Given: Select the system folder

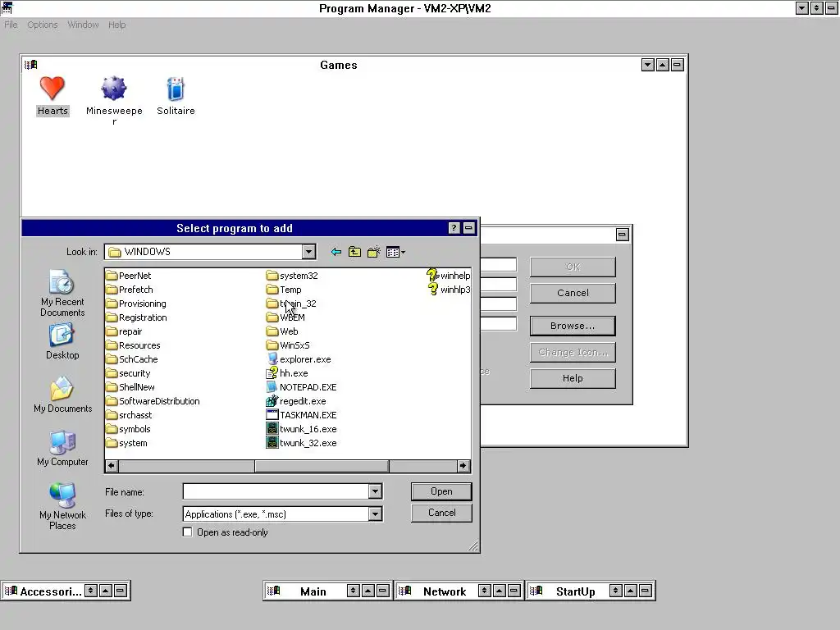Looking at the screenshot, I should (x=126, y=443).
